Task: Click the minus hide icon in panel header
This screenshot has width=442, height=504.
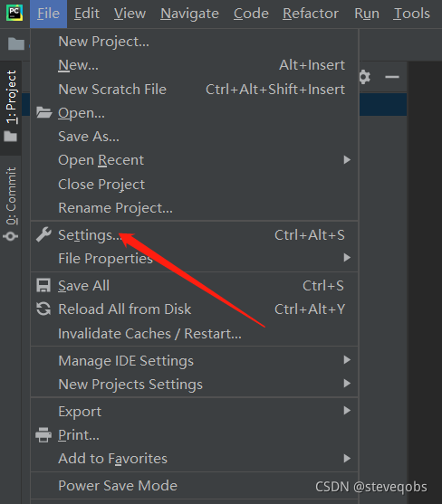Action: pyautogui.click(x=392, y=77)
